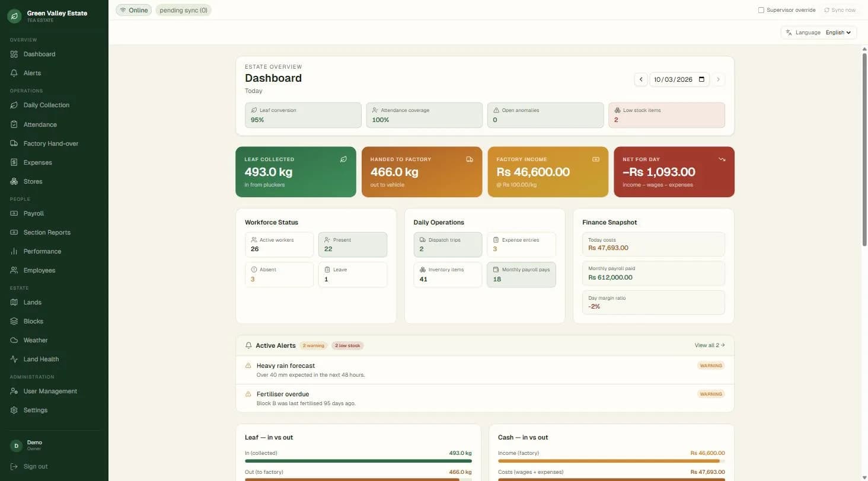Click the Low stock items tile

click(x=666, y=115)
